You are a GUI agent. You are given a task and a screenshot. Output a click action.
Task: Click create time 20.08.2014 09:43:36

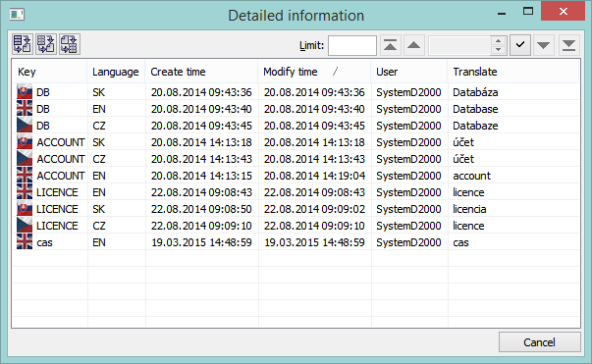coord(201,92)
